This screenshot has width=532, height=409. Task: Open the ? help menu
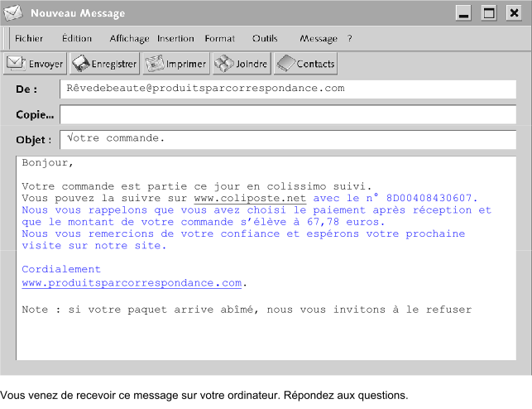point(350,38)
